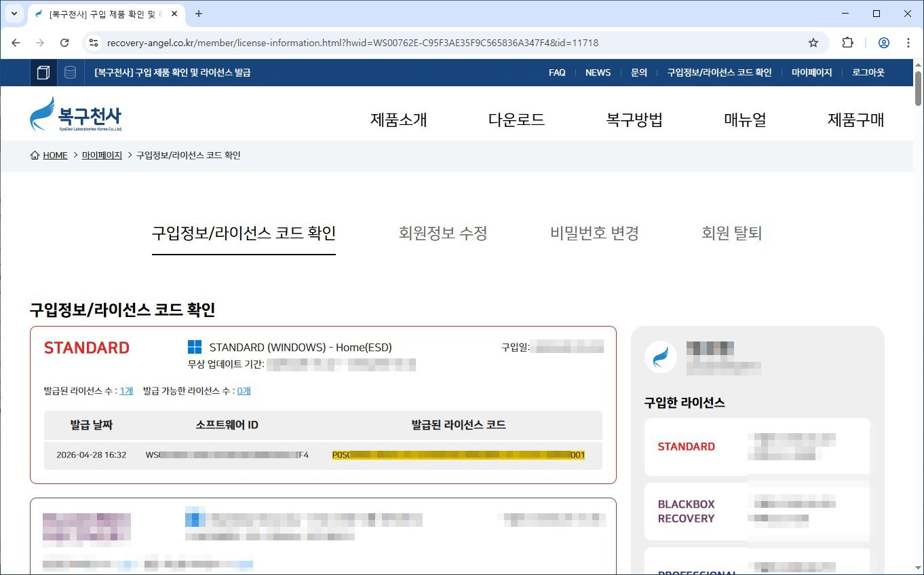
Task: Select STANDARD in purchased licenses sidebar
Action: click(x=686, y=447)
